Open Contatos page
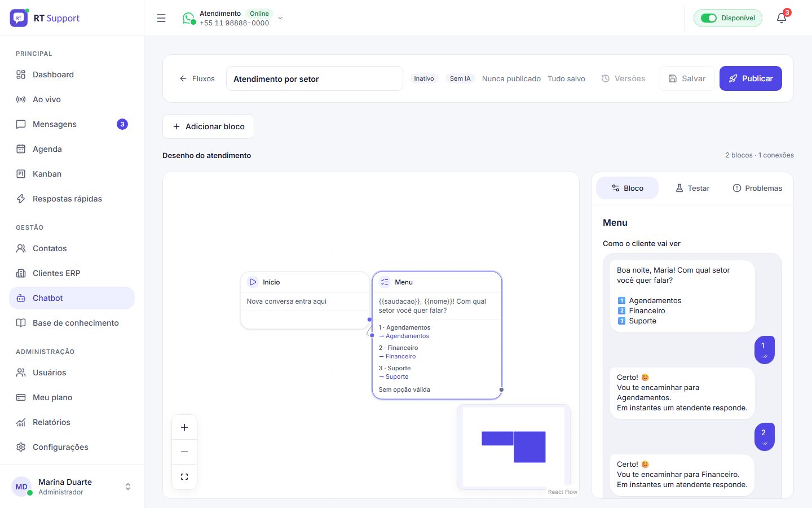Screen dimensions: 812x508 click(72, 248)
